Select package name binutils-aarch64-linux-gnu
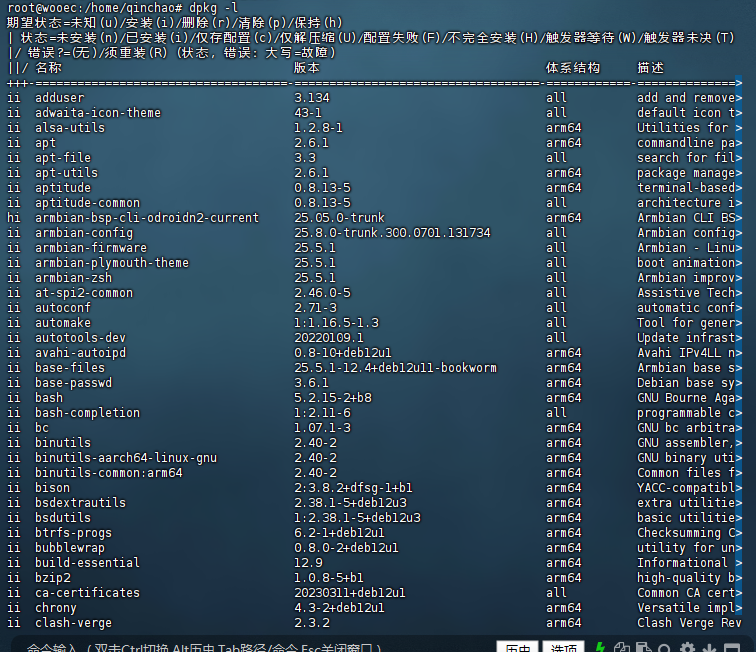 click(x=126, y=458)
